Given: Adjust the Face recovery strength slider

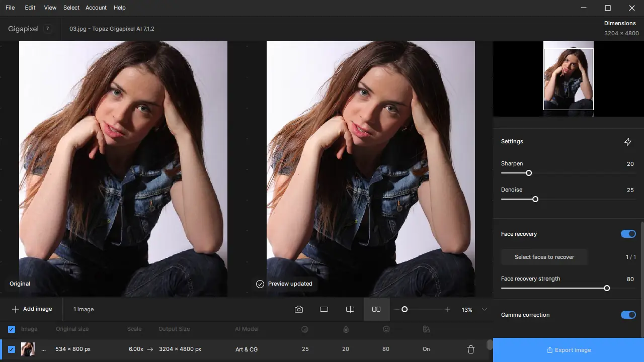Looking at the screenshot, I should [607, 288].
